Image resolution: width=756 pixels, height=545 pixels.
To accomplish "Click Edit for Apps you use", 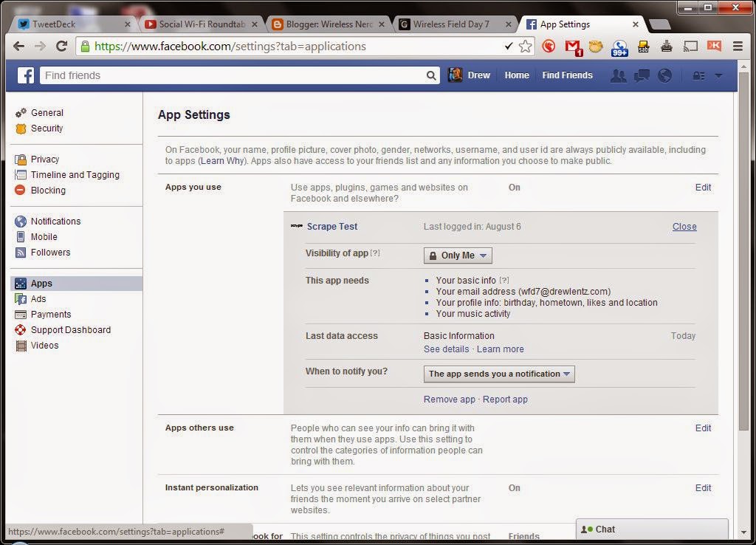I will pos(703,188).
